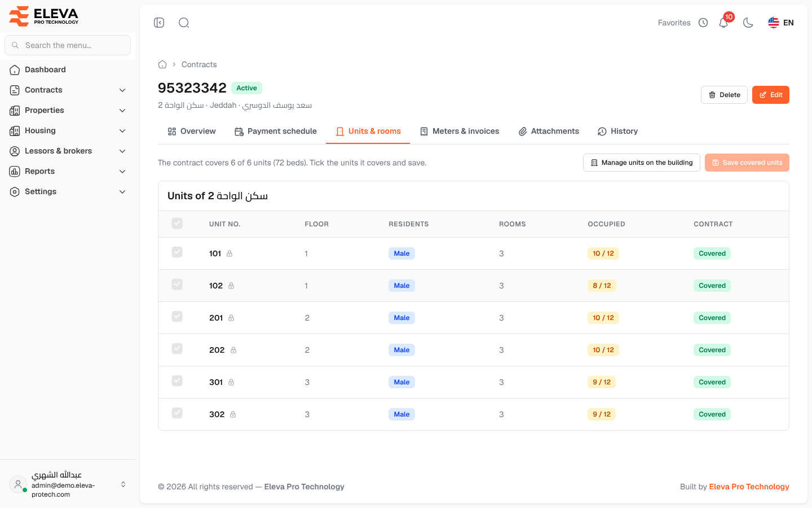Switch to the Overview tab
The image size is (812, 508).
pos(192,131)
